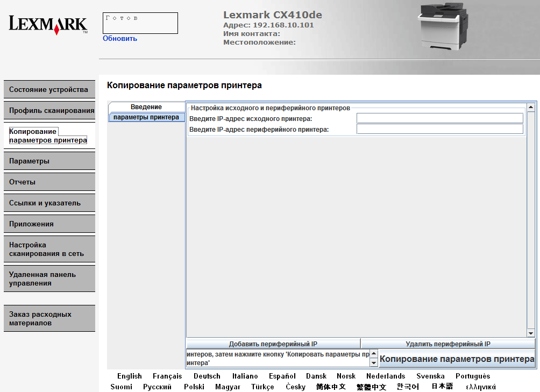The width and height of the screenshot is (540, 392).
Task: Switch language to 한국어
Action: (x=408, y=387)
